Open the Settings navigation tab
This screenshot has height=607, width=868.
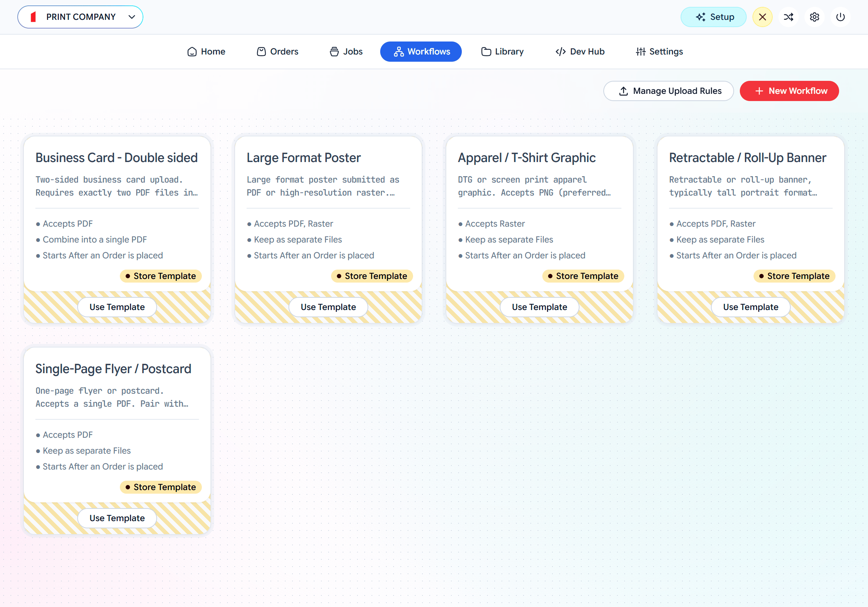[659, 51]
